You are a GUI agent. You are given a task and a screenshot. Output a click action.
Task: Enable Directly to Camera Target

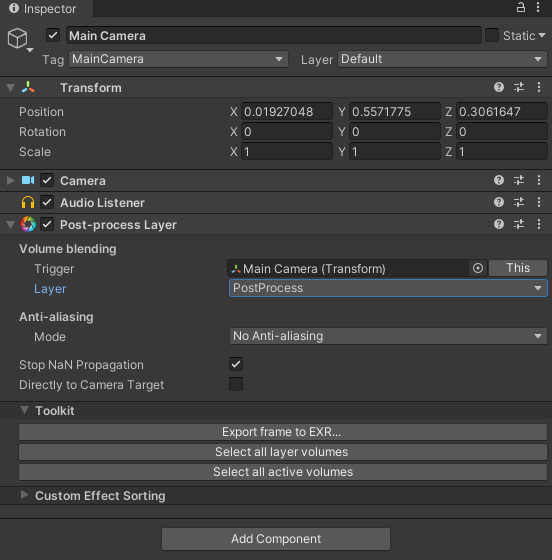(x=236, y=384)
